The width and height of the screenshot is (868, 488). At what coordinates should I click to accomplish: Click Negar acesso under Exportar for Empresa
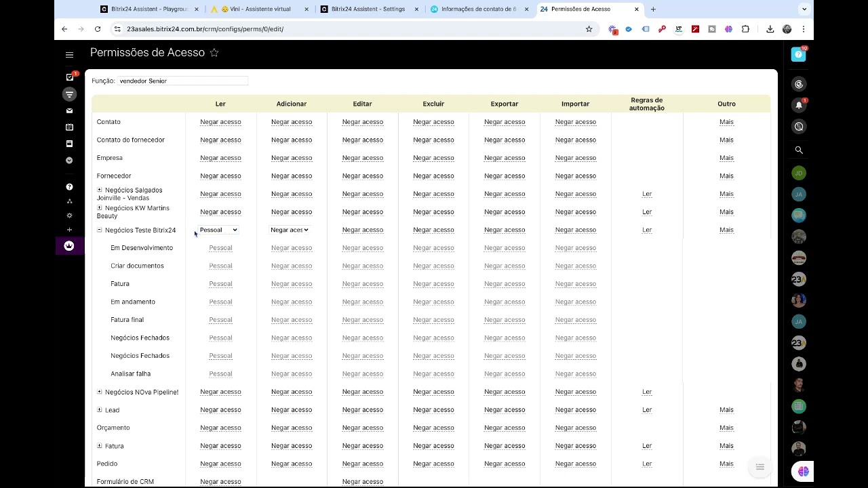pos(505,158)
